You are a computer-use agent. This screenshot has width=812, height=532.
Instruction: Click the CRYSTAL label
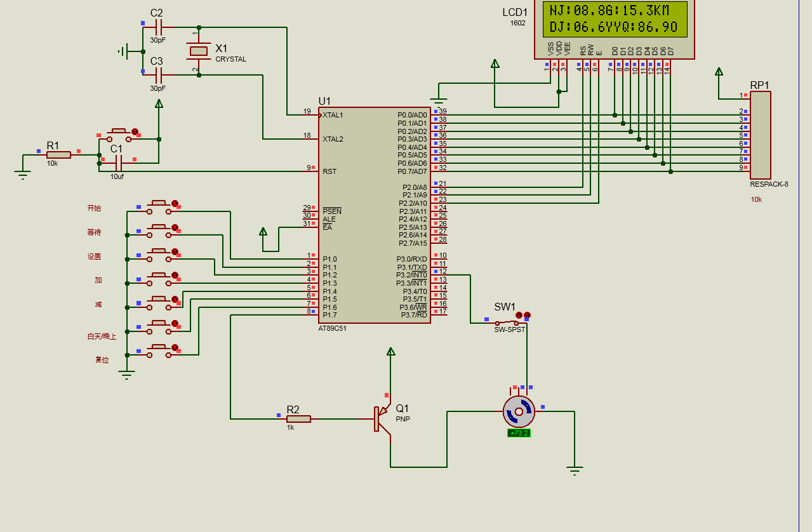(231, 60)
